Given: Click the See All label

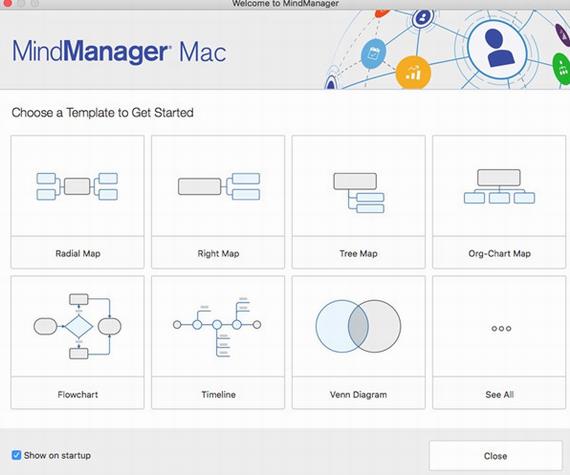Looking at the screenshot, I should click(499, 394).
